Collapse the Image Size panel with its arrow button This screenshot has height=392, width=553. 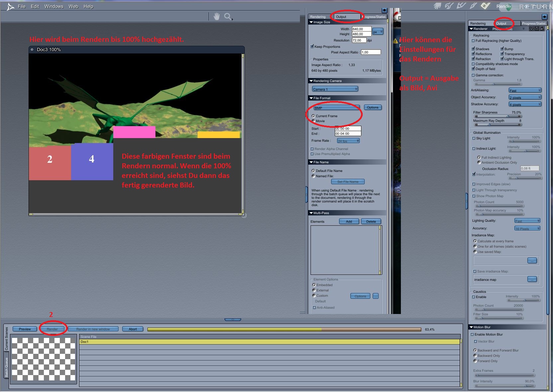point(384,10)
